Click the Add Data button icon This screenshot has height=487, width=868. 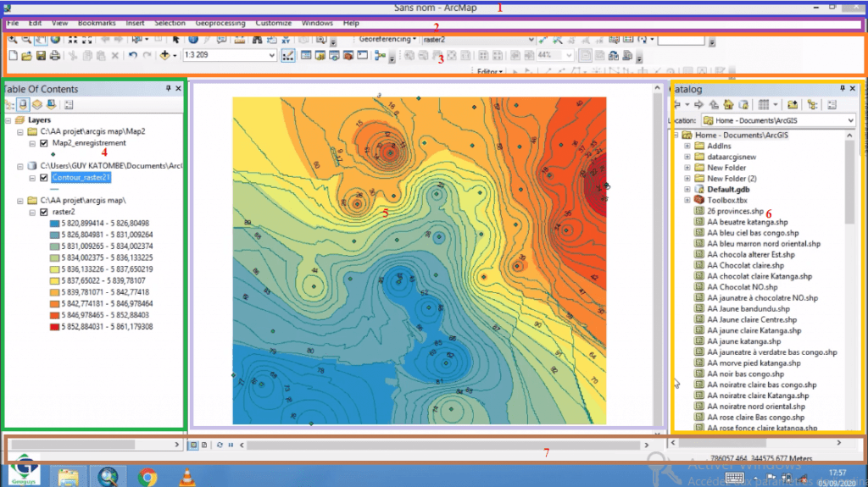click(164, 56)
